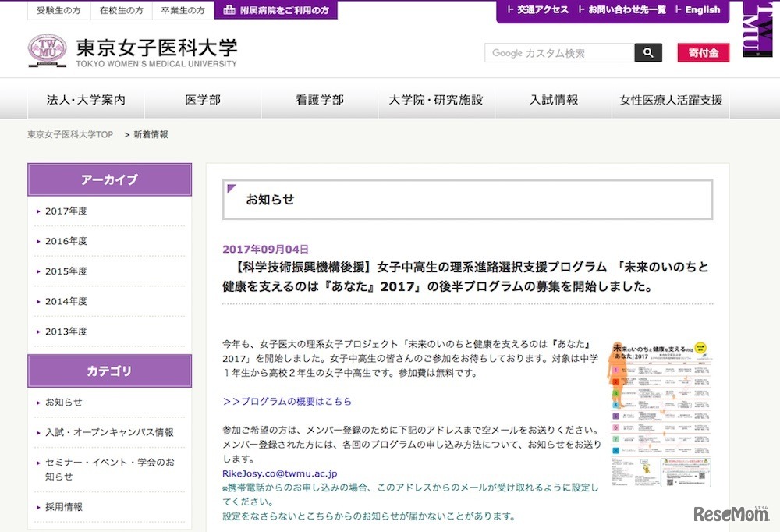Open the 入試情報 navigation menu
Screen dimensions: 780x532
[553, 99]
